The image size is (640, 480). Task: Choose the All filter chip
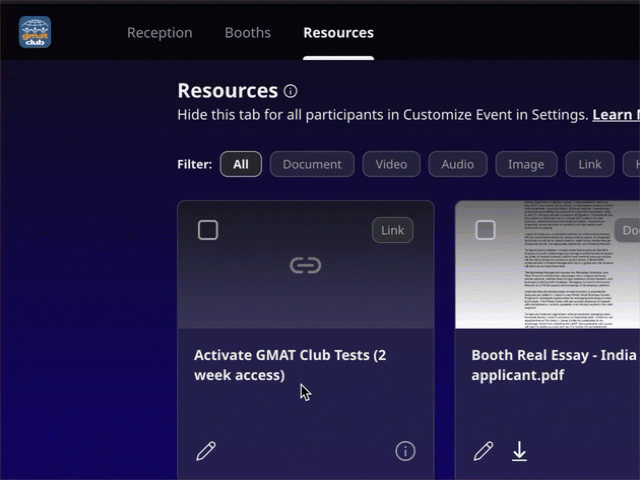(x=241, y=164)
